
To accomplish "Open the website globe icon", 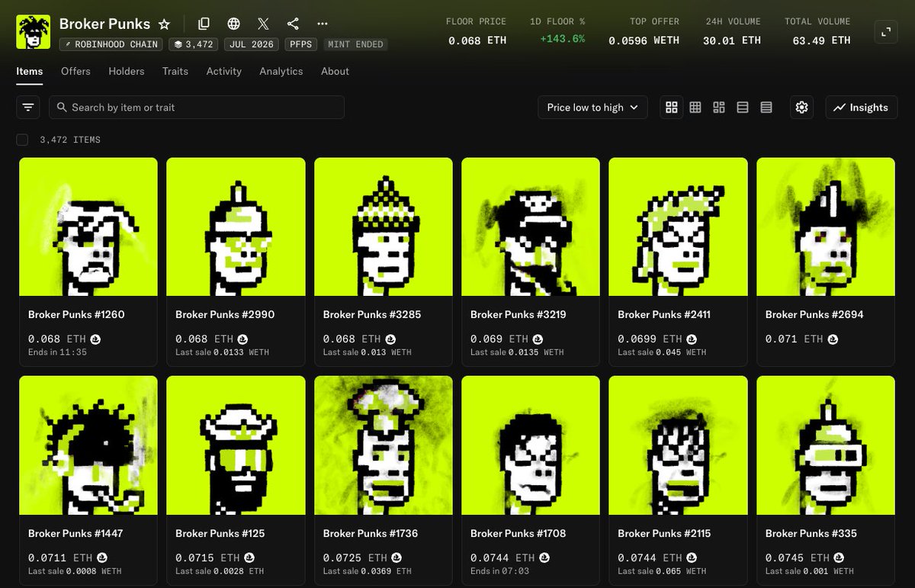I will tap(234, 24).
